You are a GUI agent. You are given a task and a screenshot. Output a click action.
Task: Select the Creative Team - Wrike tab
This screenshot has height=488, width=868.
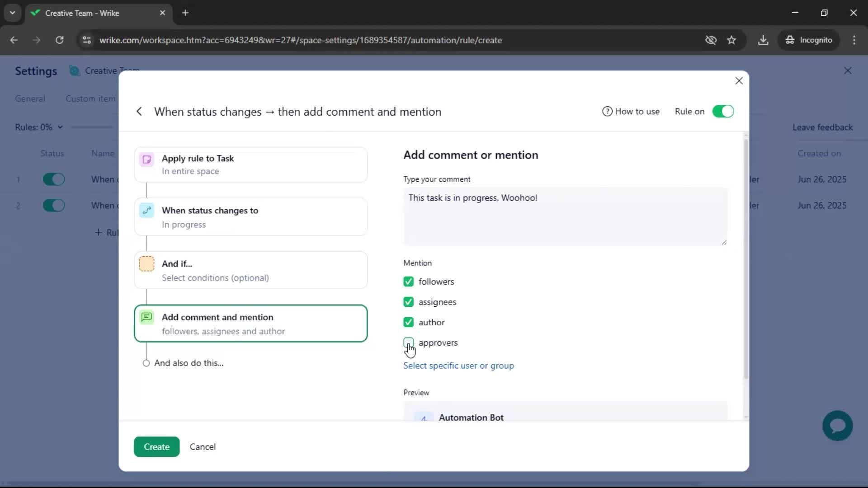click(98, 13)
